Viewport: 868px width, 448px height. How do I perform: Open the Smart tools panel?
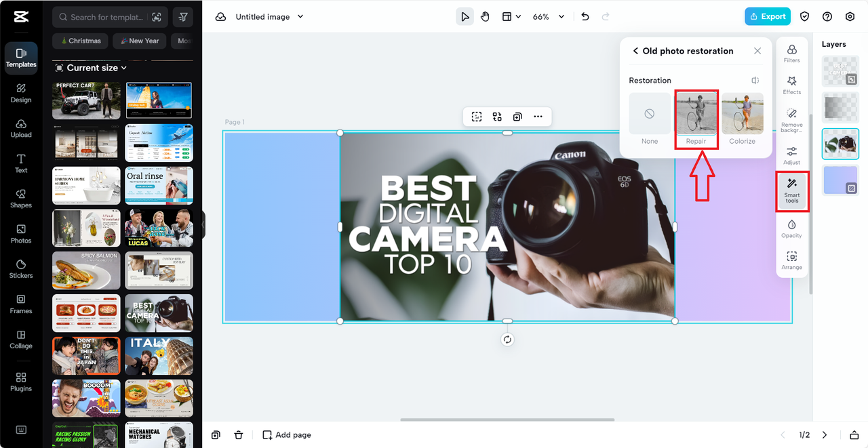pos(792,191)
